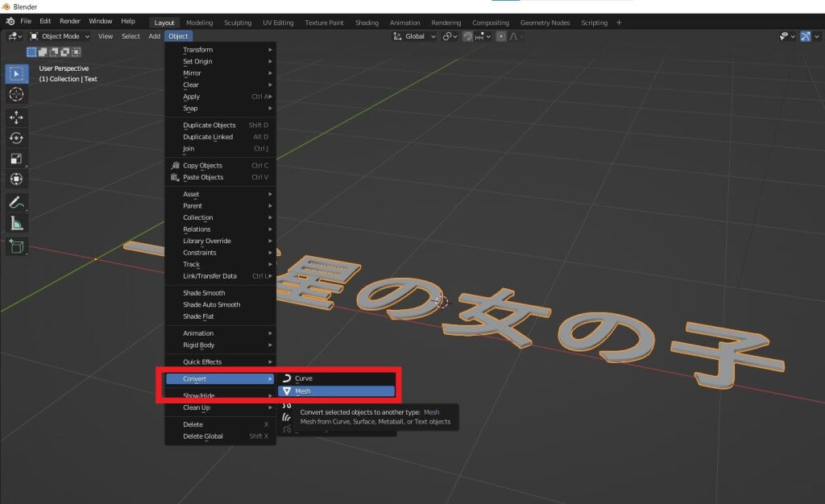Open the Add menu in the viewport header

click(154, 36)
